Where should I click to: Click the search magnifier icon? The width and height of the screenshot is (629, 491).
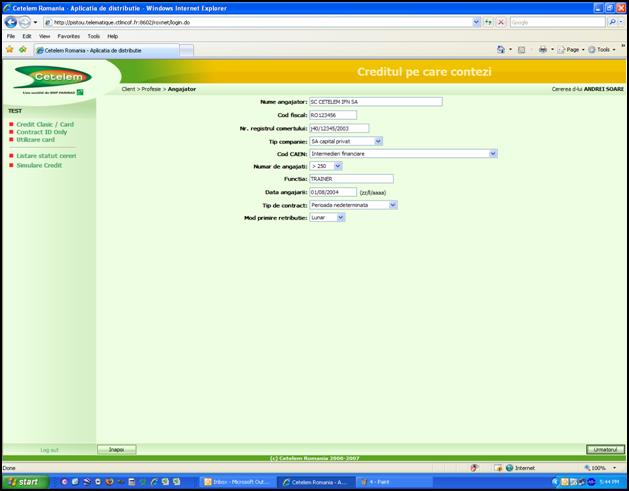(612, 22)
